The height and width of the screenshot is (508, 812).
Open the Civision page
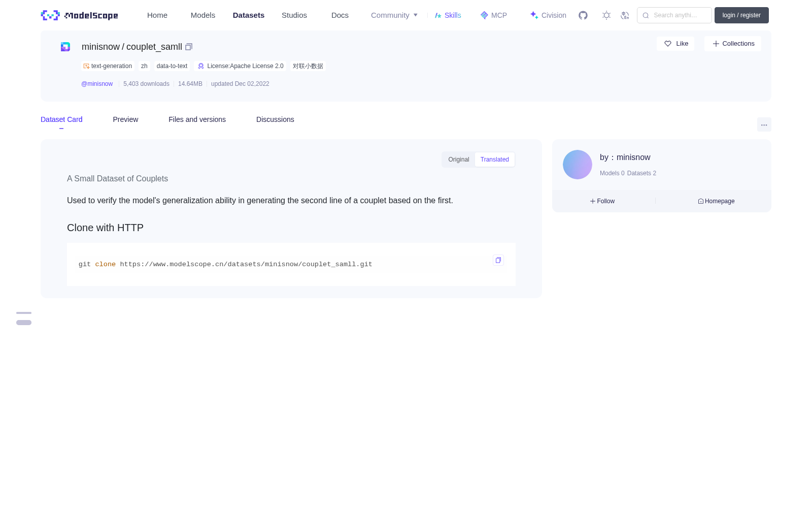pos(548,15)
